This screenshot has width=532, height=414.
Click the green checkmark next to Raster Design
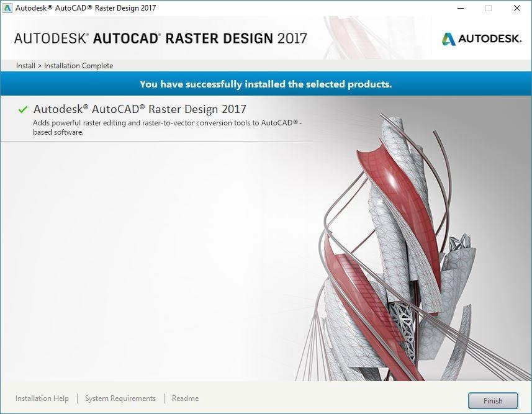coord(23,109)
